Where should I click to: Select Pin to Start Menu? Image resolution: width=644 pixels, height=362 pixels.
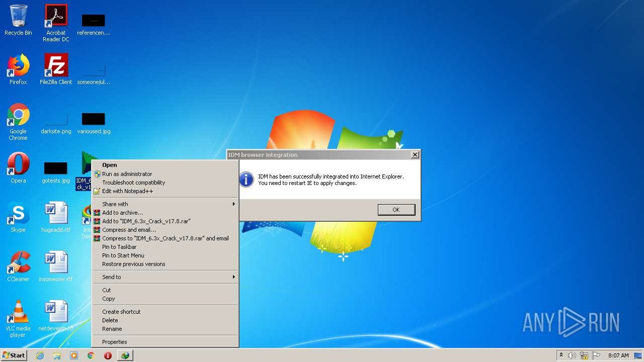[165, 255]
